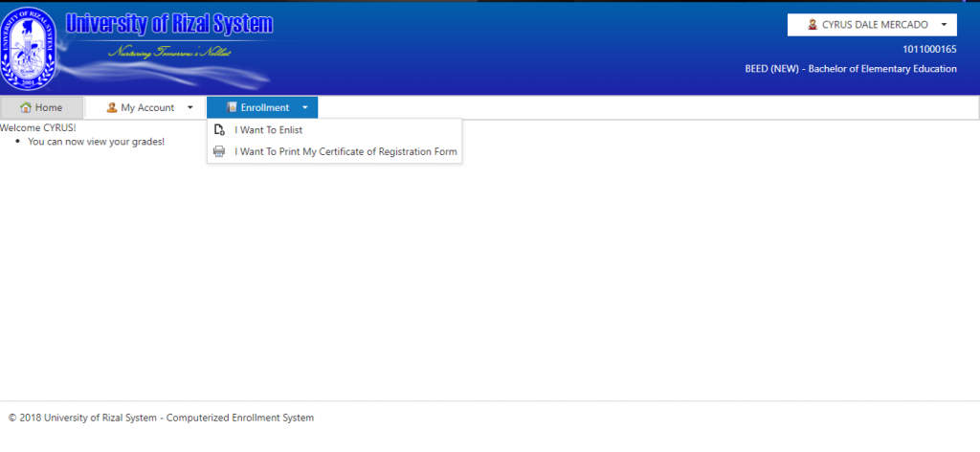Click the University of Rizal System title banner
The height and width of the screenshot is (452, 980).
169,24
